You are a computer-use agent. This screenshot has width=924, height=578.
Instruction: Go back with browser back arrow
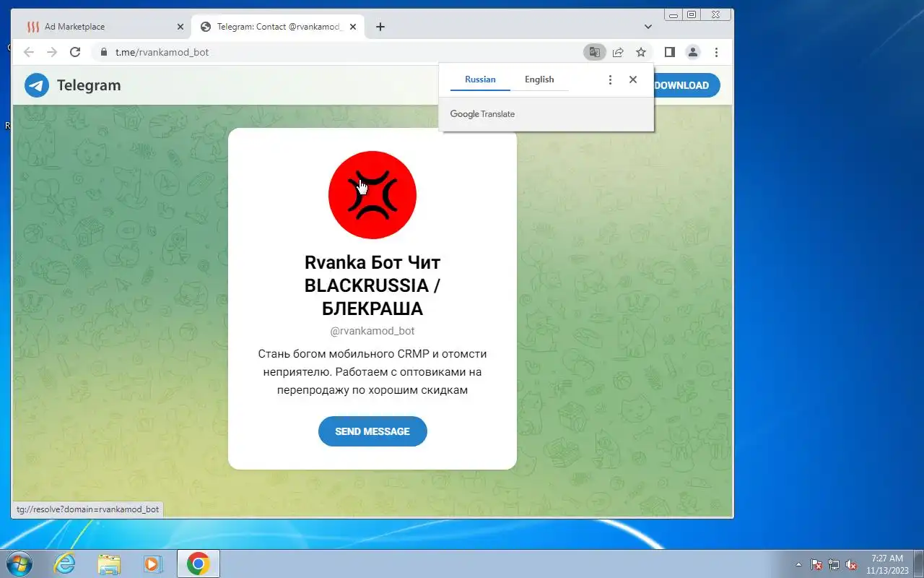click(x=29, y=52)
